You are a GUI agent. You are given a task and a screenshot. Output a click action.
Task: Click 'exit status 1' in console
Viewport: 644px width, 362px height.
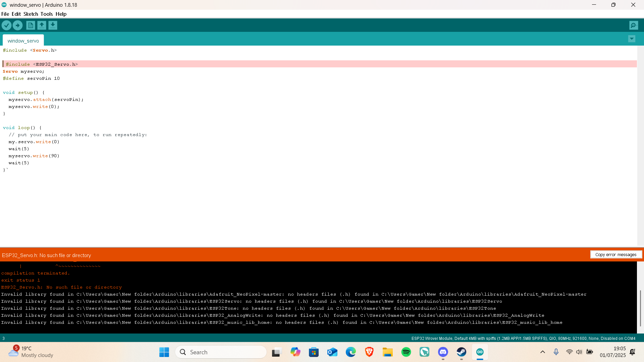[20, 280]
